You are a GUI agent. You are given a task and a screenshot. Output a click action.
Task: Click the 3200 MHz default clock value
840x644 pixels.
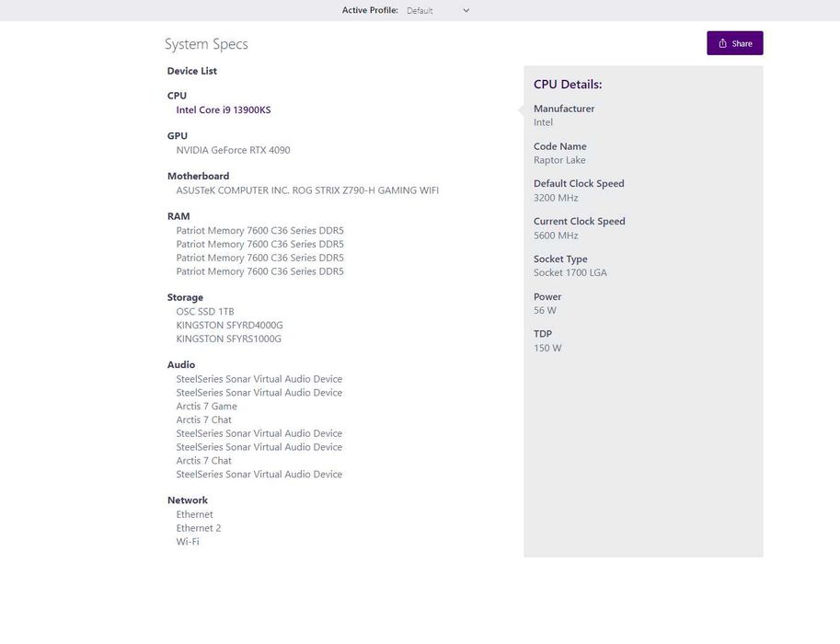click(556, 198)
